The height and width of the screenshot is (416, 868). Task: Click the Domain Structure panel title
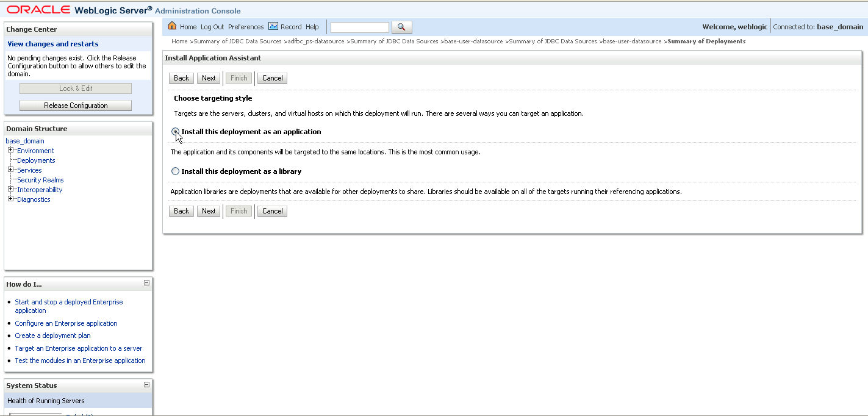coord(37,129)
